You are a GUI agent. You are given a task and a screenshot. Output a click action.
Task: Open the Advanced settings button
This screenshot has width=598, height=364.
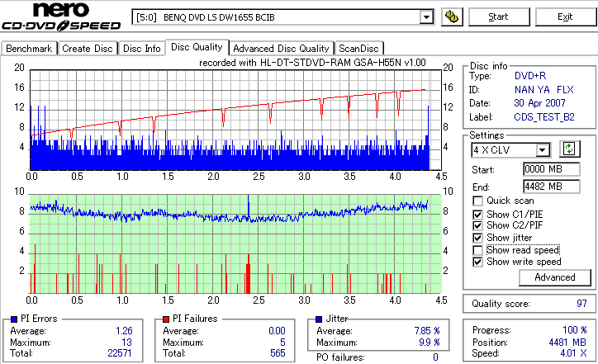coord(555,277)
